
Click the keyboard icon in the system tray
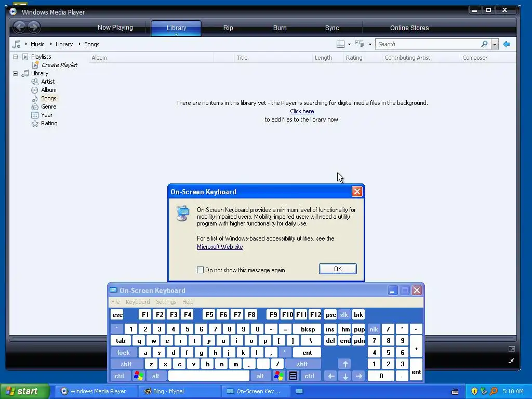tap(455, 392)
